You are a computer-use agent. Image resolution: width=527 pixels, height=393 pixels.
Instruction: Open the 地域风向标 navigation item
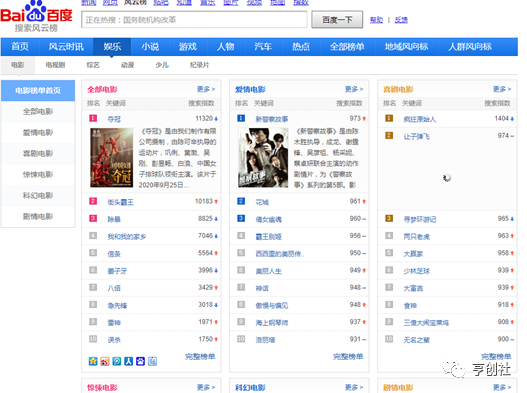tap(406, 47)
